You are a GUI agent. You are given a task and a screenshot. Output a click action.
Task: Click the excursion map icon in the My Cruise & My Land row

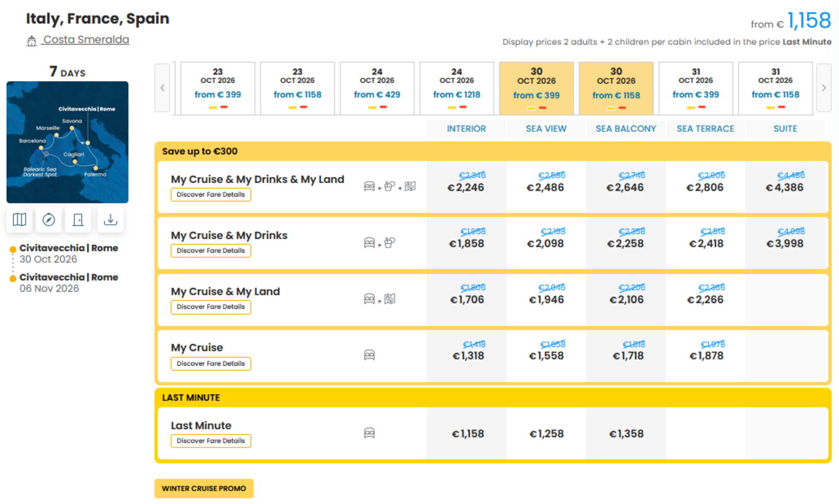coord(390,299)
